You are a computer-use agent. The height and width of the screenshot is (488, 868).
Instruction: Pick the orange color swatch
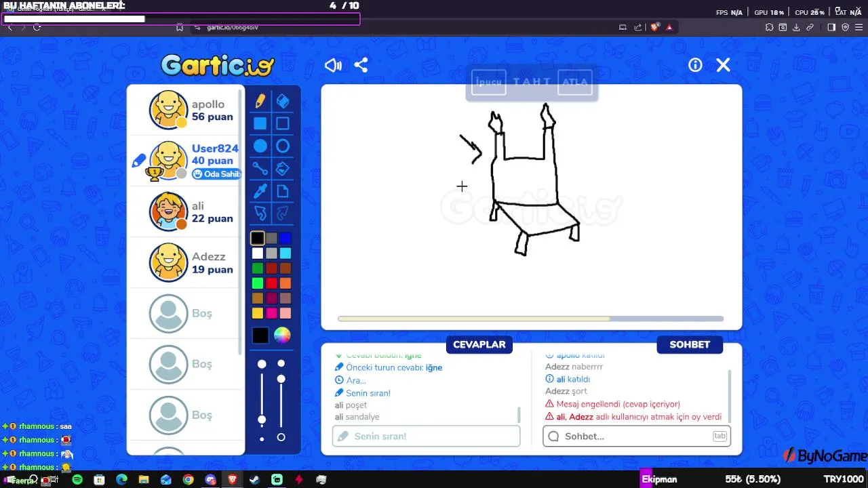coord(285,283)
